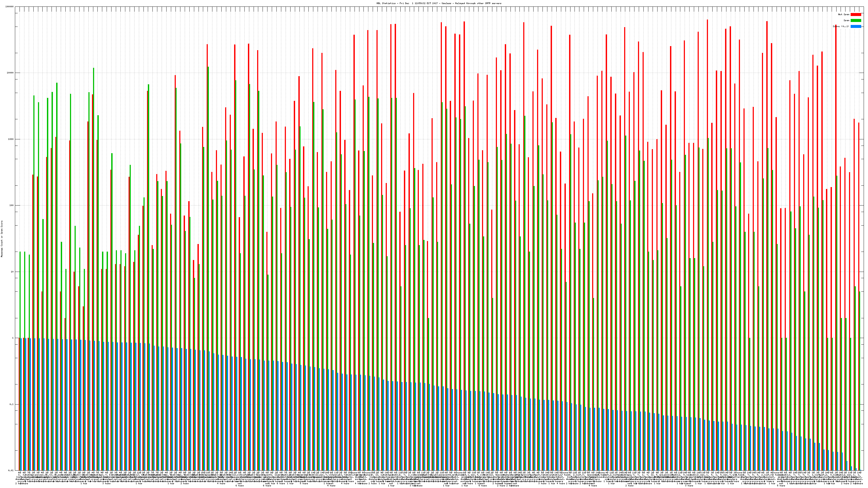Click the 1 y-axis tick label

(x=13, y=338)
